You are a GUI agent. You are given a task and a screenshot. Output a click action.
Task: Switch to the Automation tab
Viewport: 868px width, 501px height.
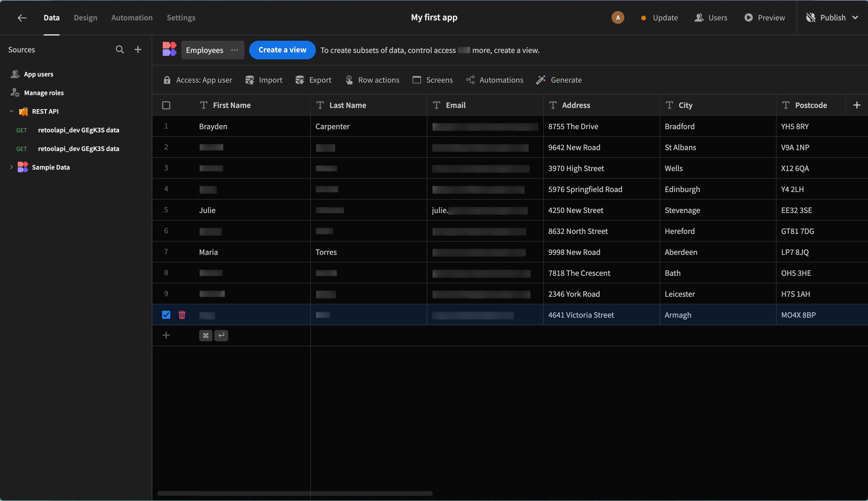[x=132, y=17]
